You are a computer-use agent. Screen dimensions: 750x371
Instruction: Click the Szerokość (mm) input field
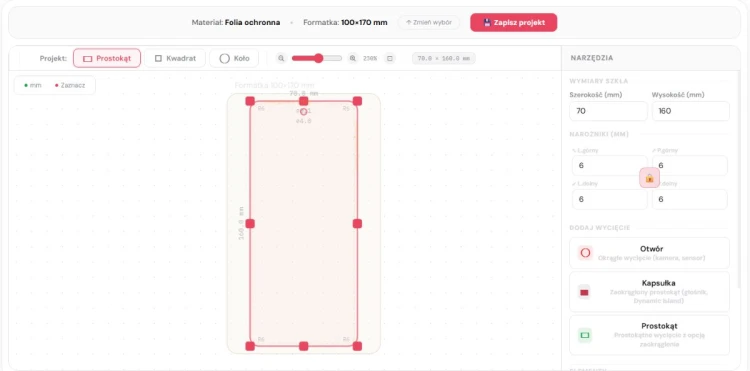(x=608, y=111)
